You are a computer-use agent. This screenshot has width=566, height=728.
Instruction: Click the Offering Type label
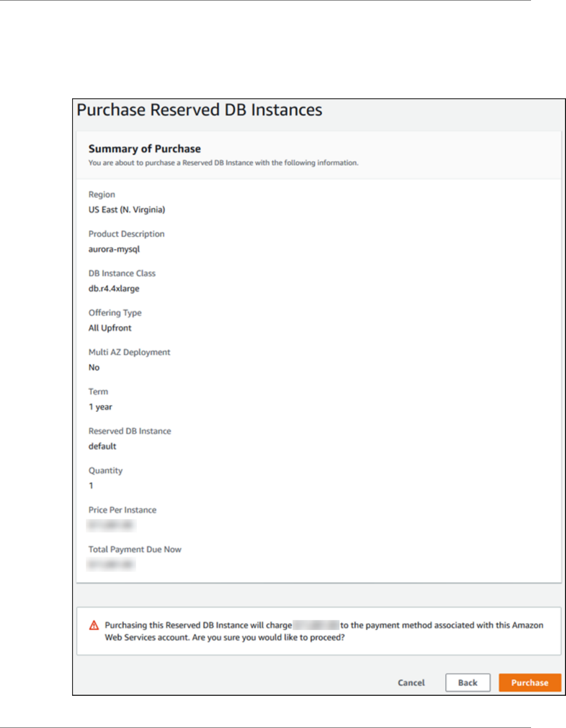click(x=115, y=313)
